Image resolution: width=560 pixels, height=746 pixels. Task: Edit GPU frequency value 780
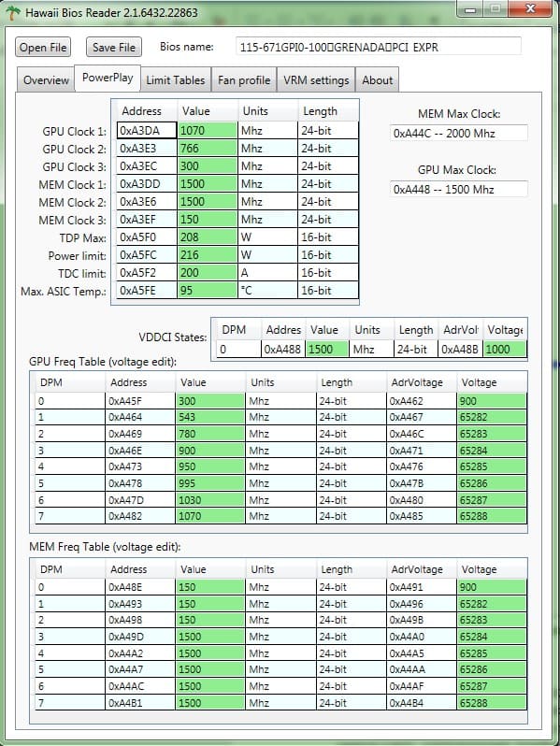pyautogui.click(x=209, y=434)
